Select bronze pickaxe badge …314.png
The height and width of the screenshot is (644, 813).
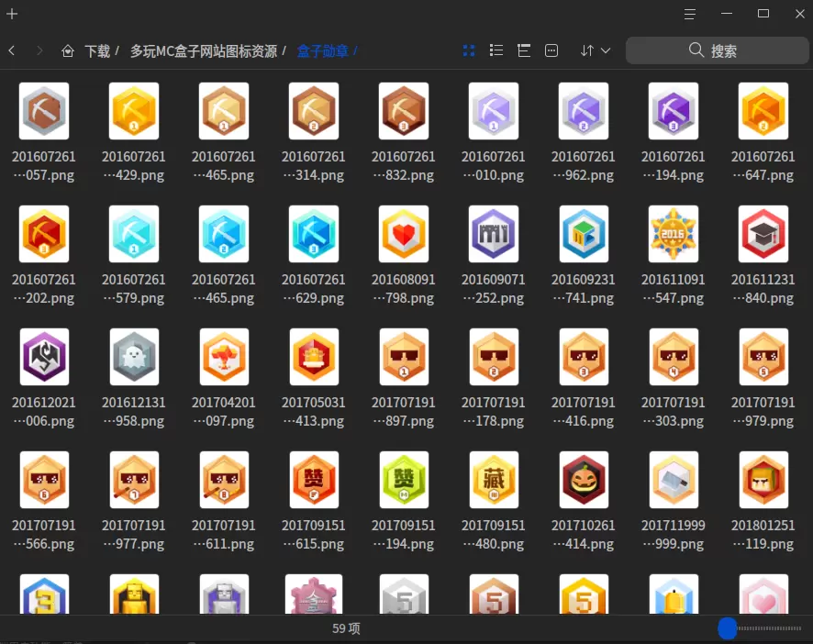[x=314, y=111]
